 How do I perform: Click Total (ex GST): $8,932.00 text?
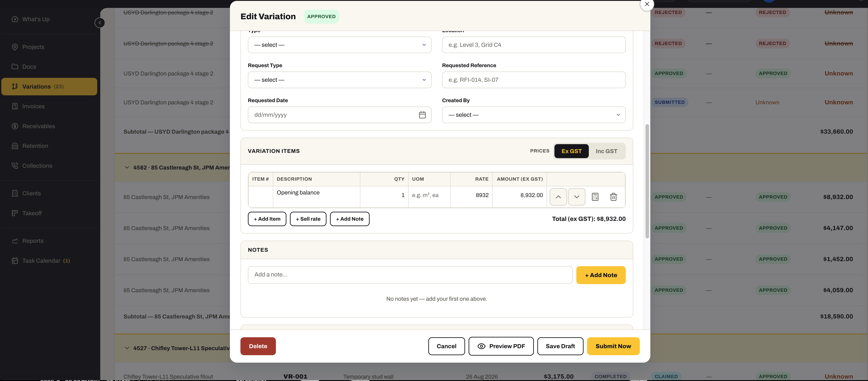click(589, 219)
